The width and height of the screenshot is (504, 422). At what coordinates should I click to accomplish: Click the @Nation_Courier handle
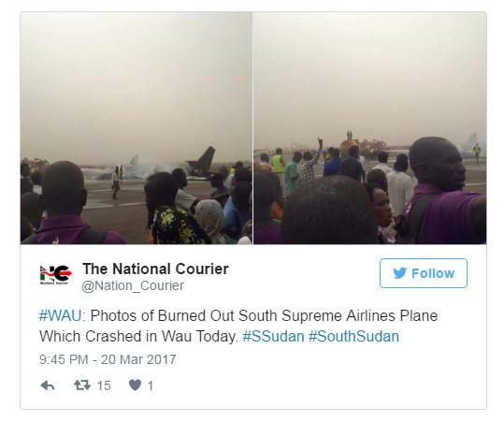point(133,285)
